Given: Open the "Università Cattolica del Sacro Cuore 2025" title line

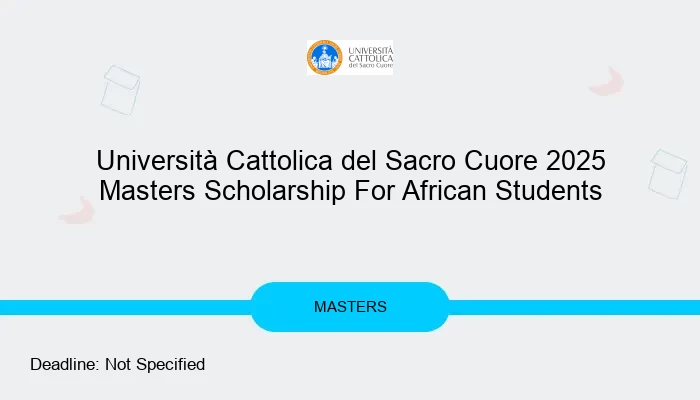Looking at the screenshot, I should coord(350,160).
